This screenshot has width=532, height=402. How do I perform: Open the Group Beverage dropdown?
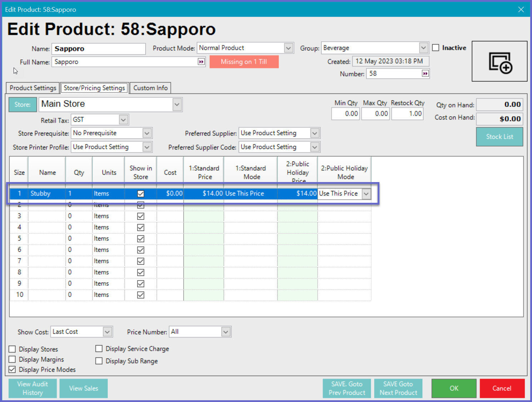pyautogui.click(x=423, y=48)
